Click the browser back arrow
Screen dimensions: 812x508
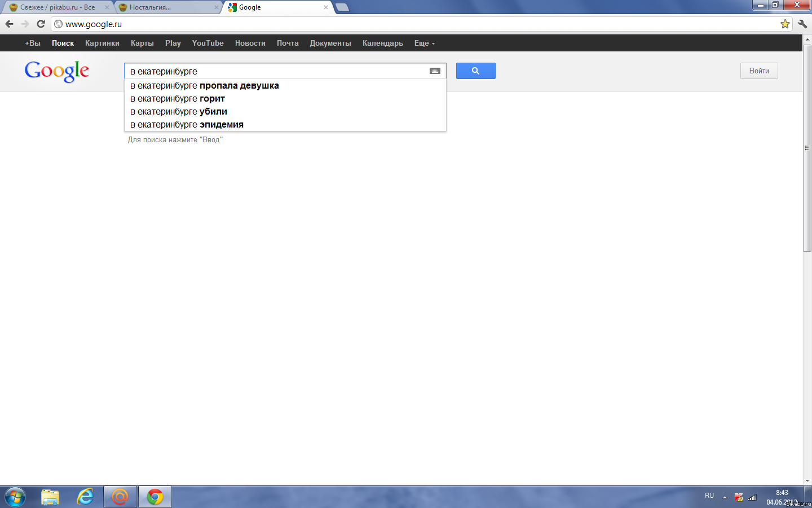point(9,24)
